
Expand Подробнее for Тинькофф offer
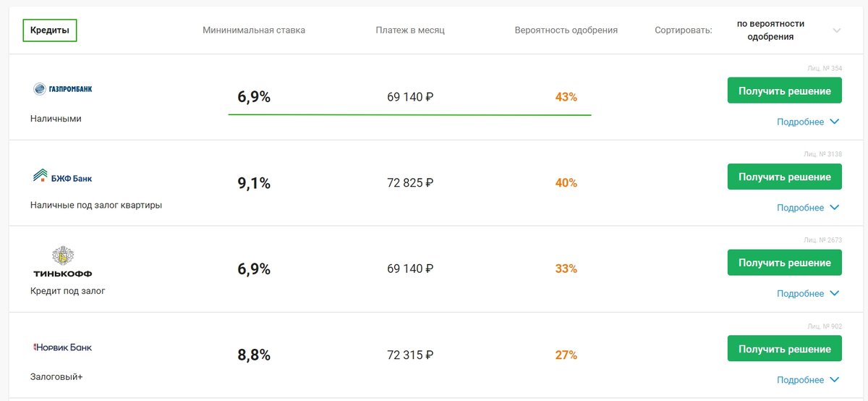[808, 294]
